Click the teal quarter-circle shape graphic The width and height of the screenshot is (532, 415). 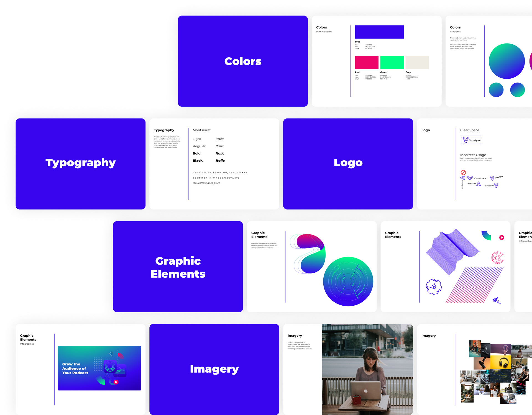coord(487,235)
